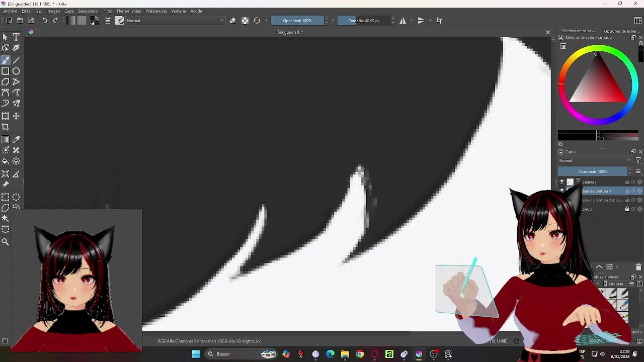This screenshot has width=644, height=362.
Task: Open the Preferencias menu
Action: (x=156, y=11)
